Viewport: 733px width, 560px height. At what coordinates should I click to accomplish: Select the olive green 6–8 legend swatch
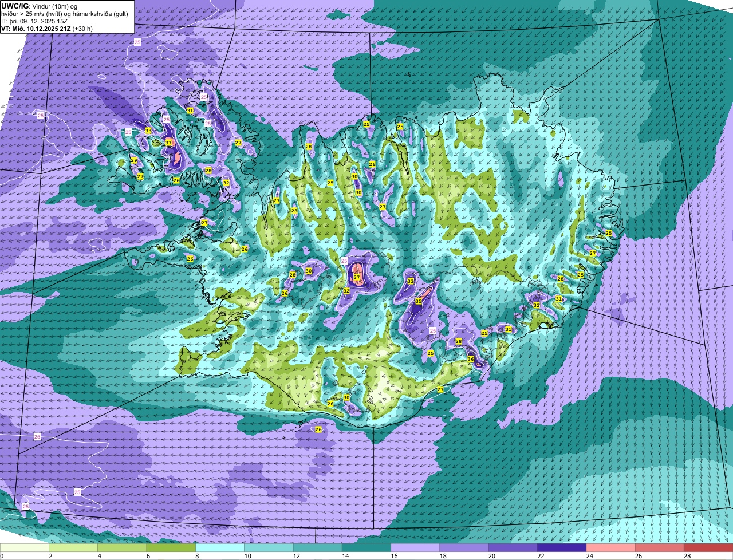pyautogui.click(x=171, y=547)
